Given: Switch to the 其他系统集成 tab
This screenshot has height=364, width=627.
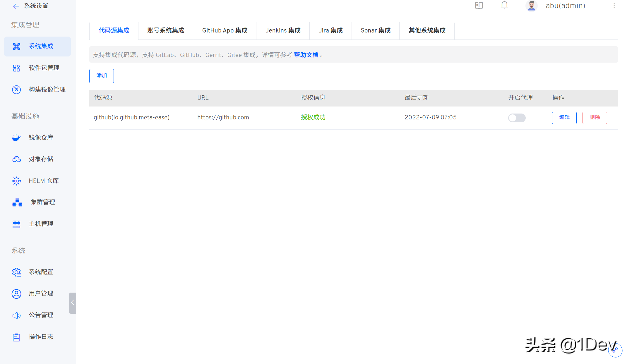Looking at the screenshot, I should click(x=427, y=30).
